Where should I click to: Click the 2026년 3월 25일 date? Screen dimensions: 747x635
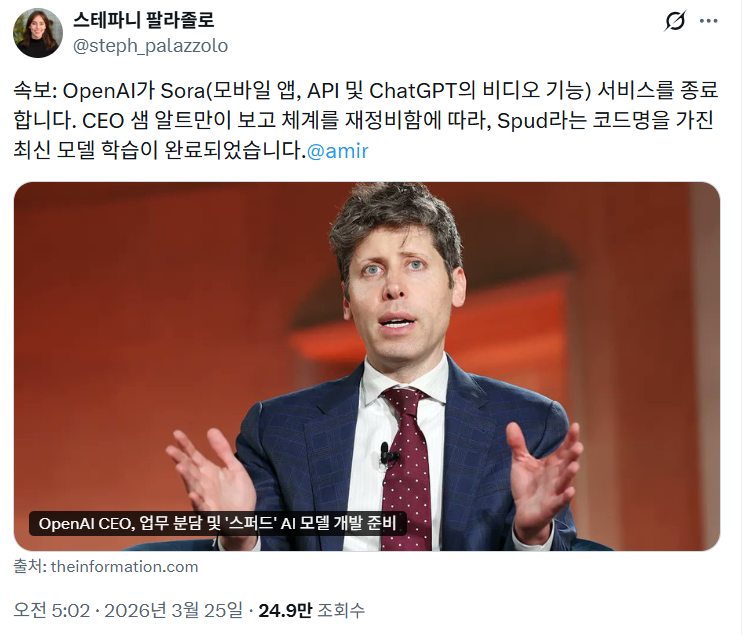(173, 610)
